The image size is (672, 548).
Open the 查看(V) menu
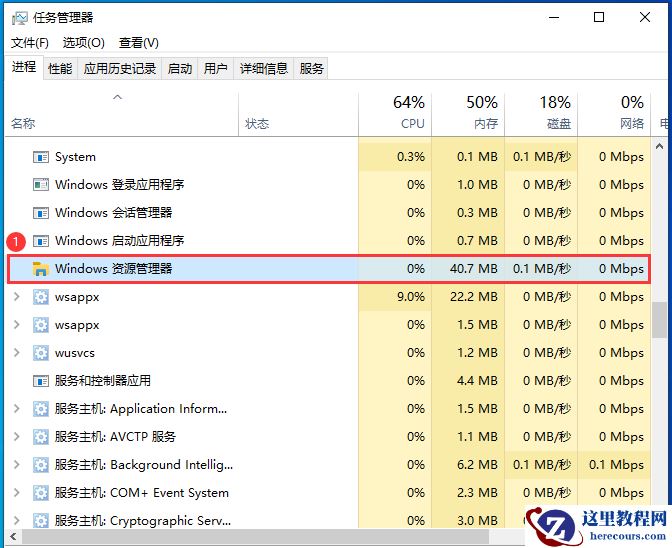(x=138, y=43)
